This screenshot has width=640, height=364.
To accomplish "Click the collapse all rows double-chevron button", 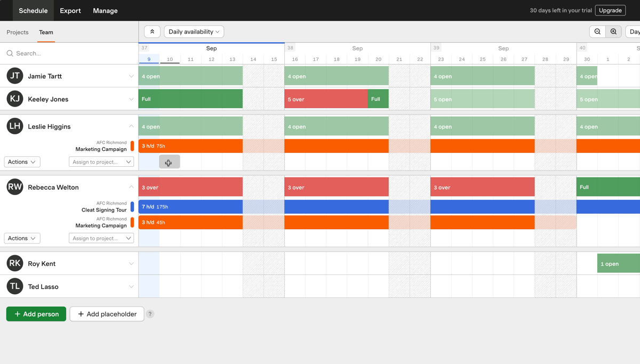I will tap(152, 32).
